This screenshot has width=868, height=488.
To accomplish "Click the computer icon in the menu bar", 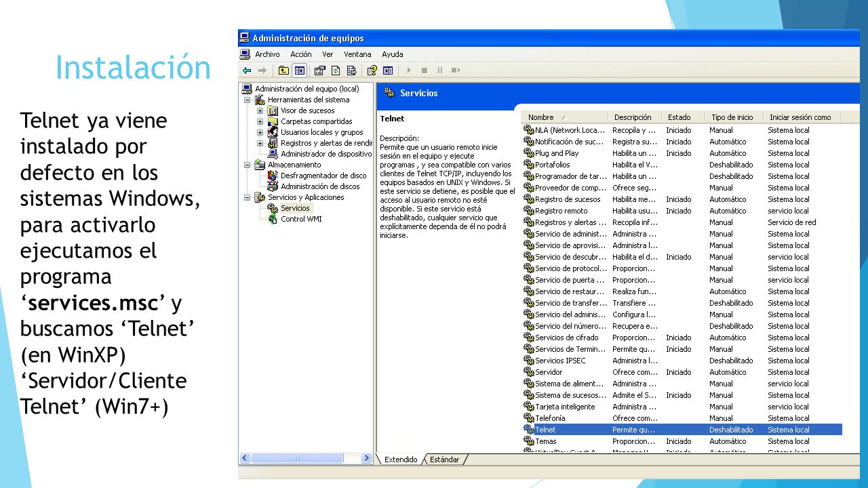I will [x=246, y=54].
